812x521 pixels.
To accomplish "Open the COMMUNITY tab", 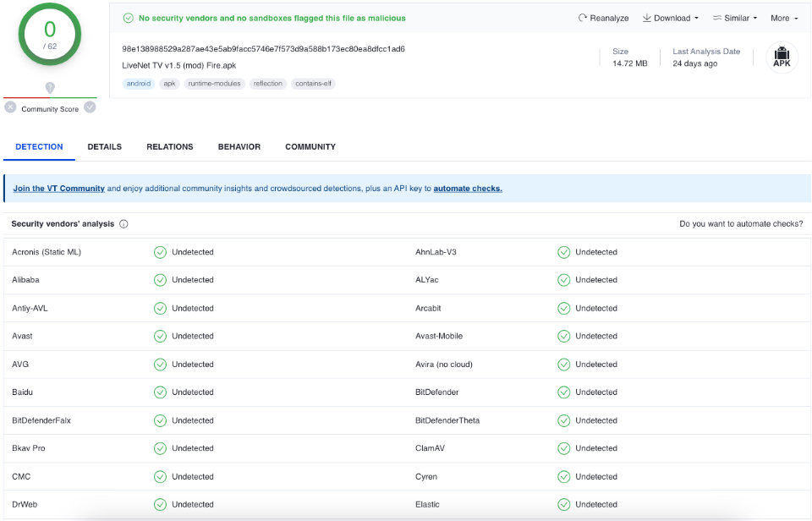I will (x=310, y=147).
